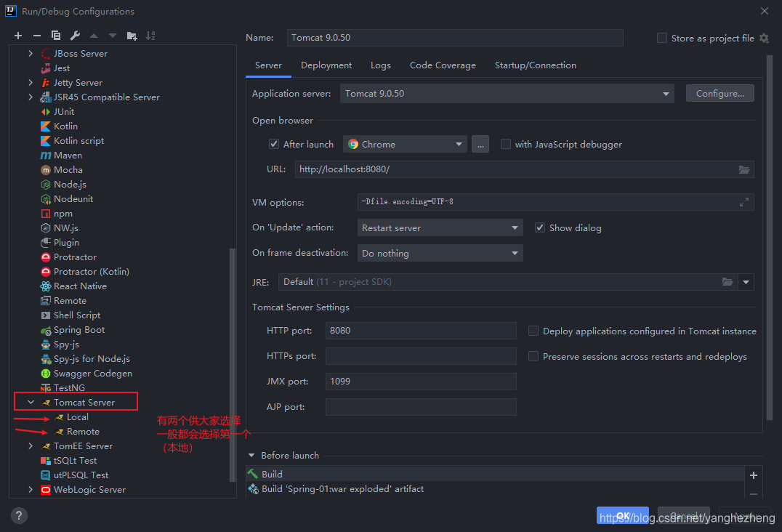Open the Code Coverage tab
Screen dimensions: 782x532
(x=443, y=65)
